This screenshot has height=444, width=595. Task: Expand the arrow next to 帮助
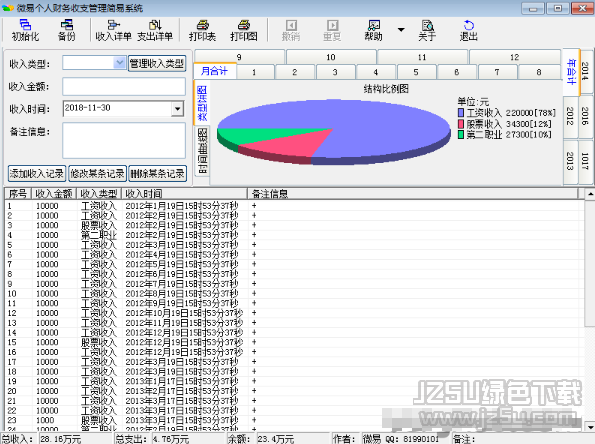[x=401, y=30]
